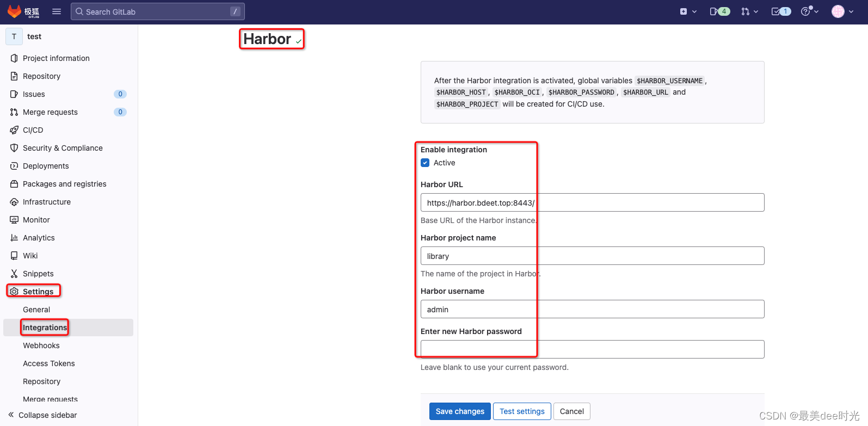
Task: Click Save changes button
Action: coord(460,411)
